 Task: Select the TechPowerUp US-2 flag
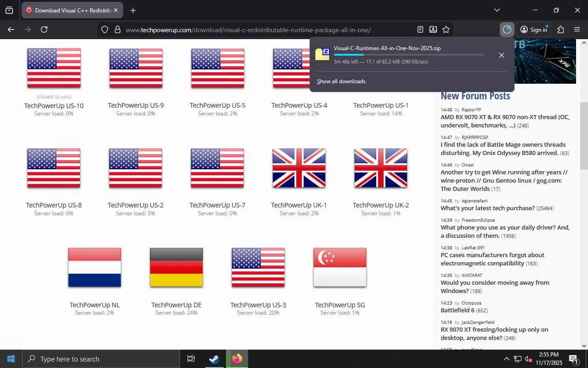(136, 168)
